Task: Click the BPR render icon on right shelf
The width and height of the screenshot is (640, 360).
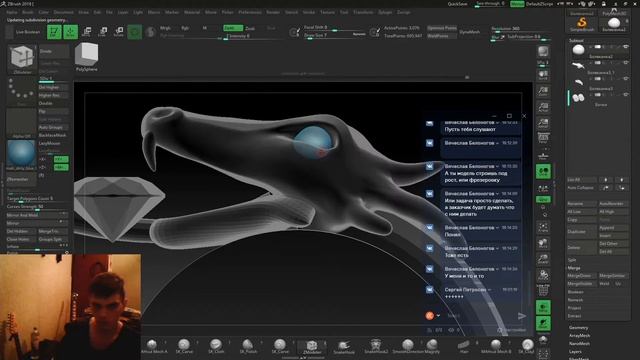Action: pos(543,52)
